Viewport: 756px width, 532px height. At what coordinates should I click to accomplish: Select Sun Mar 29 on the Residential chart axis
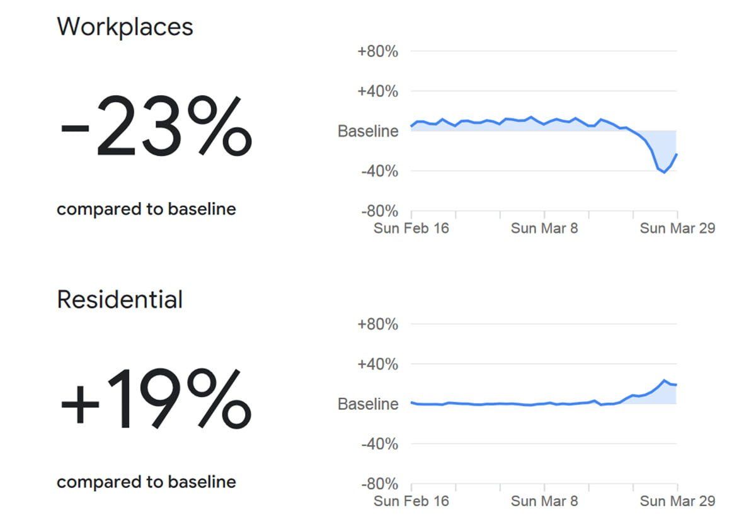[x=677, y=501]
